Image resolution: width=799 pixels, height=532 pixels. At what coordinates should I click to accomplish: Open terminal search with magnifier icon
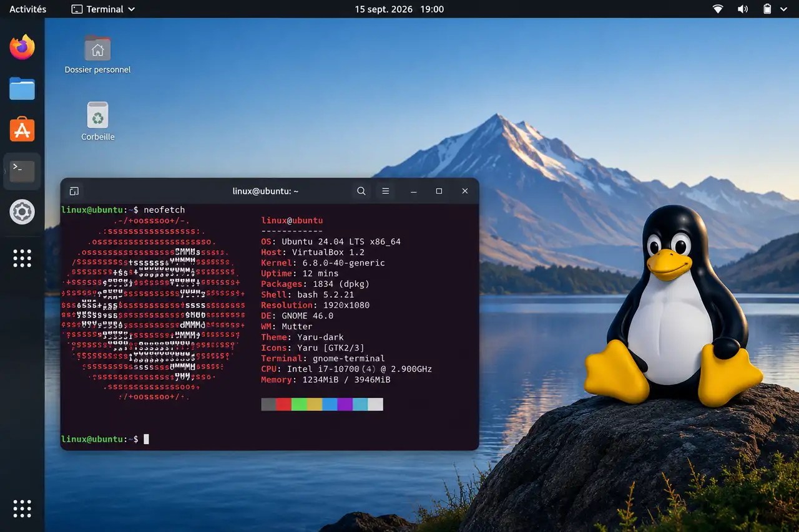(361, 191)
